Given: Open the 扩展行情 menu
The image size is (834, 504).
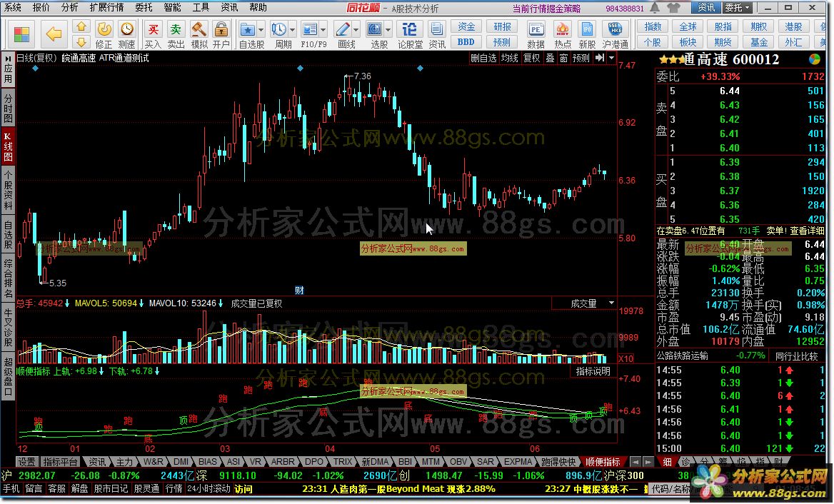Looking at the screenshot, I should pos(106,7).
